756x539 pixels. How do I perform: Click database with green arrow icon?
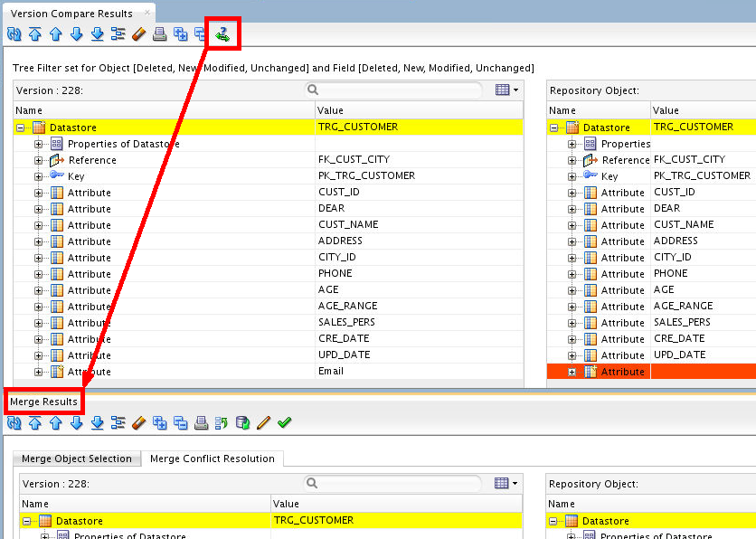pyautogui.click(x=242, y=423)
